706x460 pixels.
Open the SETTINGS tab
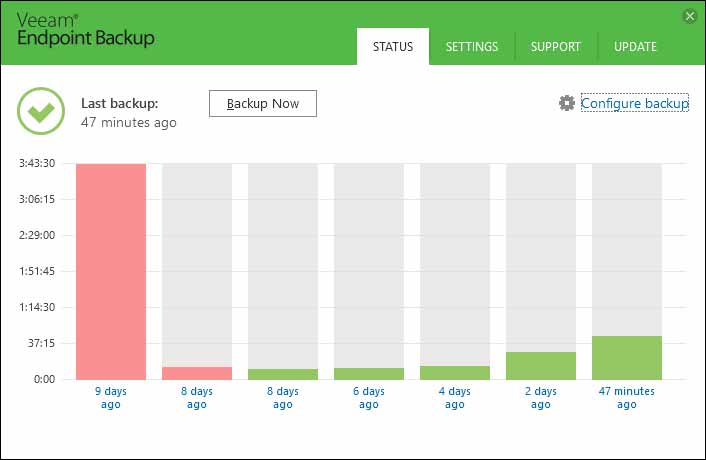[x=472, y=46]
